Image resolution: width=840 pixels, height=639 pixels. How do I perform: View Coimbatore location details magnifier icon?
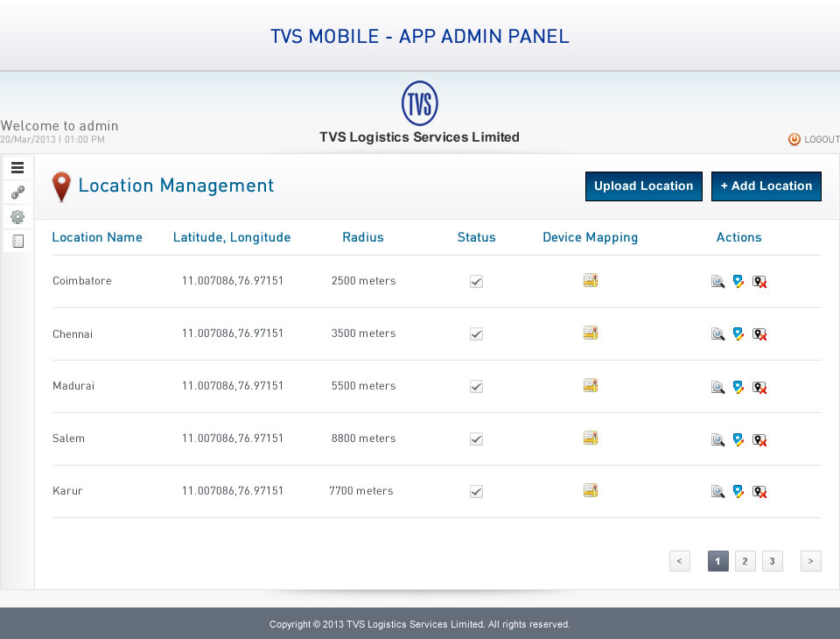[717, 282]
